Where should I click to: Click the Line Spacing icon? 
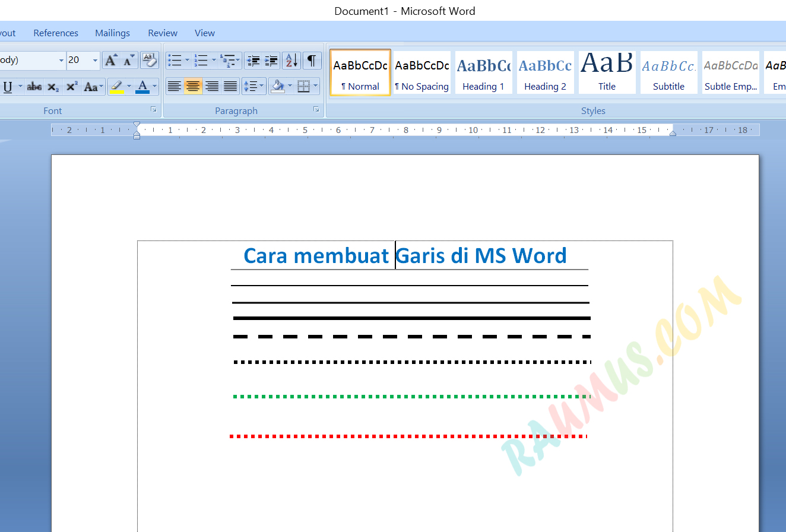click(x=254, y=87)
